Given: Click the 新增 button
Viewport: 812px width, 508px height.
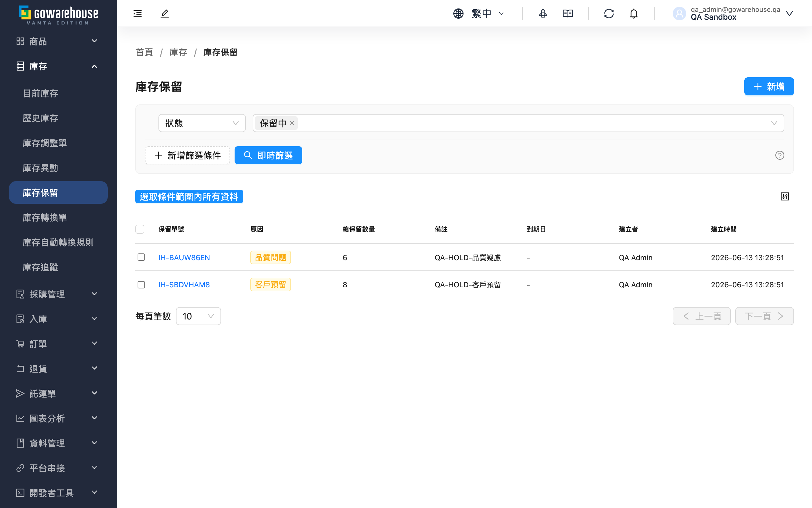Looking at the screenshot, I should tap(769, 87).
